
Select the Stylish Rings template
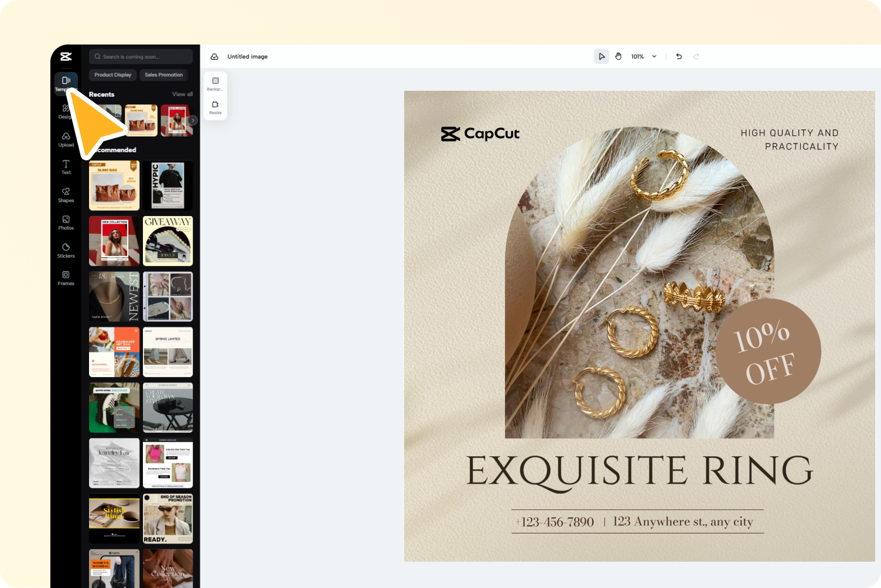coord(114,518)
